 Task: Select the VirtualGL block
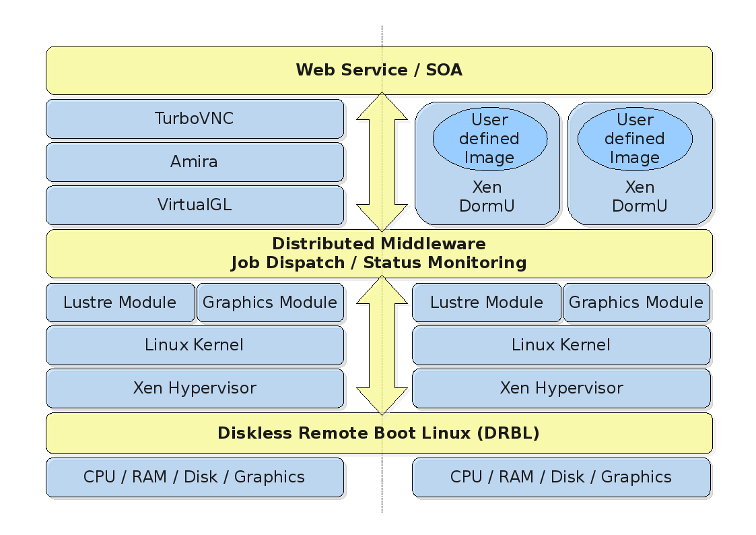[x=195, y=205]
